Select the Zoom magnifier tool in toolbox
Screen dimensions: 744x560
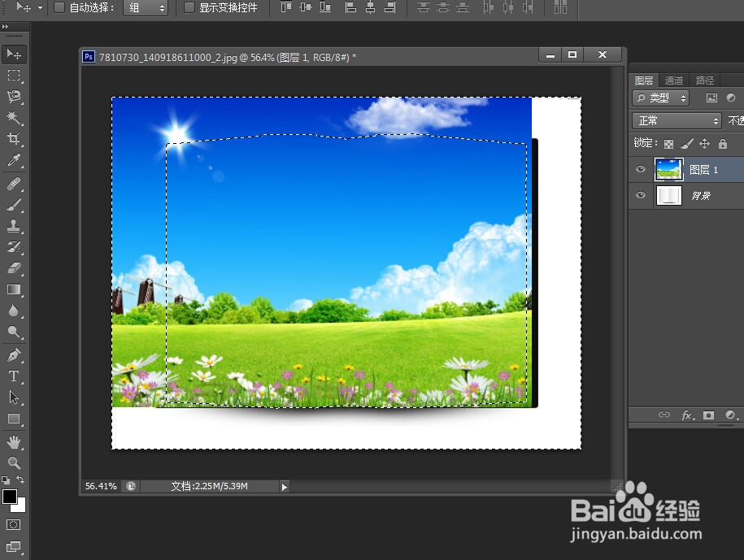tap(14, 462)
